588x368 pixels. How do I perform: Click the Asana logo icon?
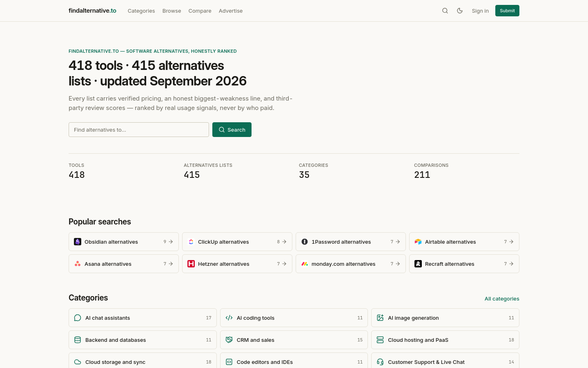[x=78, y=264]
